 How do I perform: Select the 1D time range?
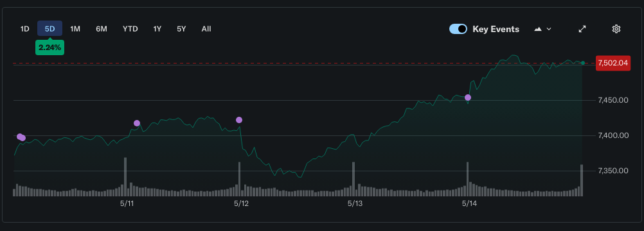pyautogui.click(x=25, y=29)
